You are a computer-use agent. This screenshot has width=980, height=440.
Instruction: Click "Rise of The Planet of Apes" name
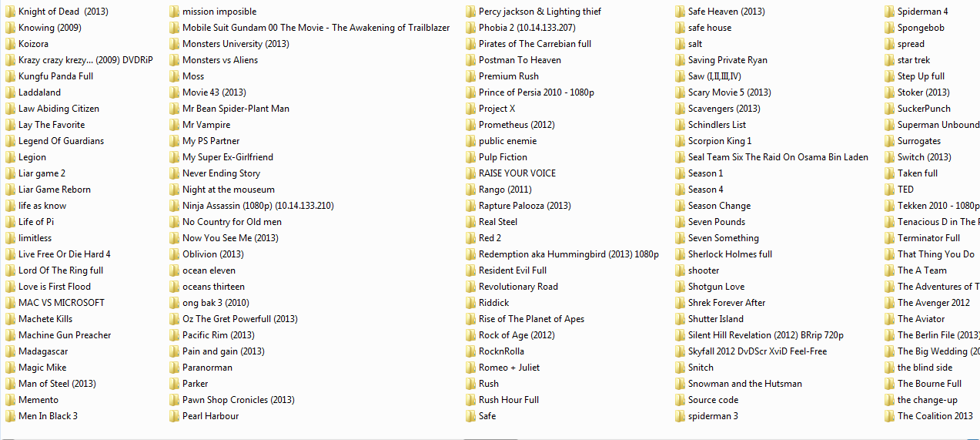(x=531, y=319)
